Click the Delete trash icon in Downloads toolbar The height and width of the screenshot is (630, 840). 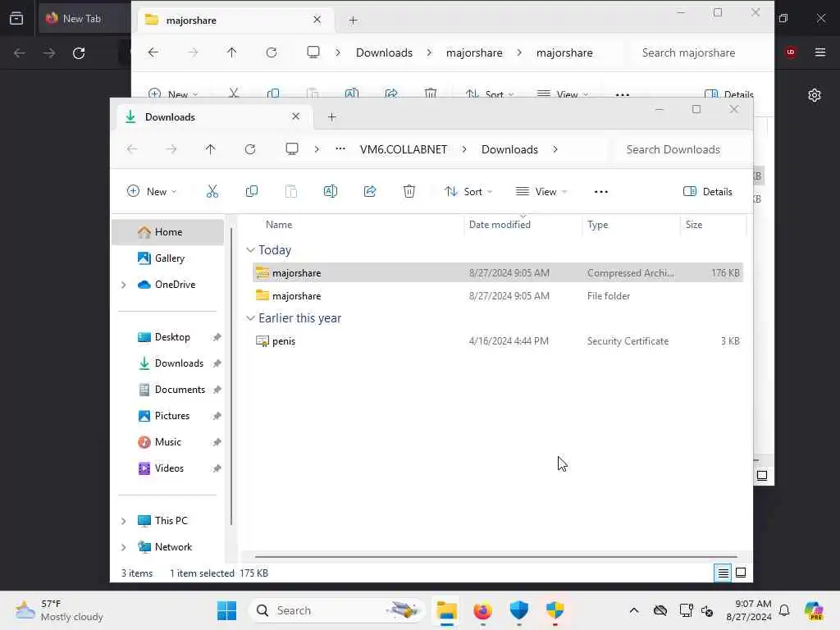pyautogui.click(x=409, y=191)
